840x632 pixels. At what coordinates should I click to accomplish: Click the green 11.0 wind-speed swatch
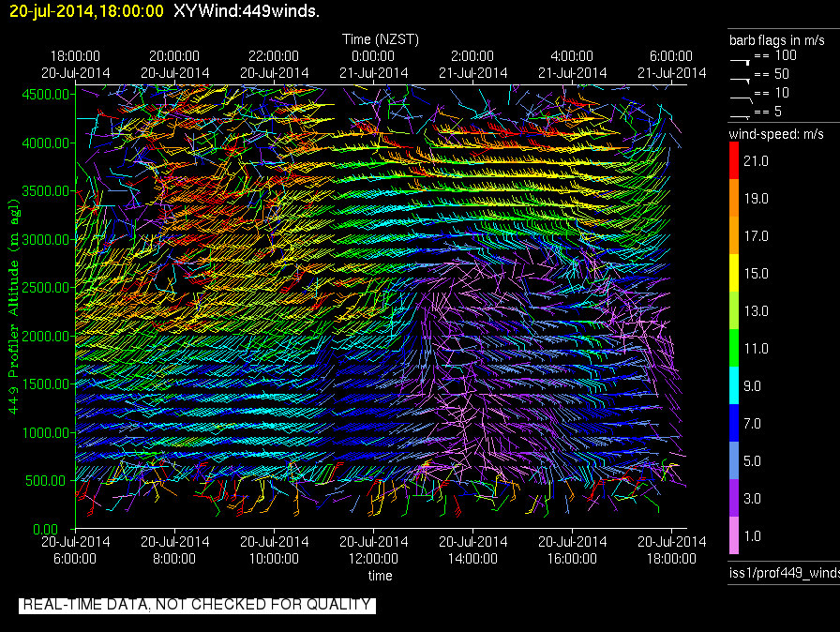(x=734, y=348)
